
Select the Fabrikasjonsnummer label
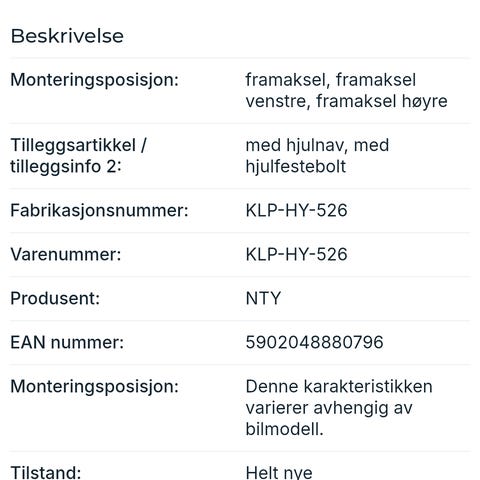click(x=99, y=211)
